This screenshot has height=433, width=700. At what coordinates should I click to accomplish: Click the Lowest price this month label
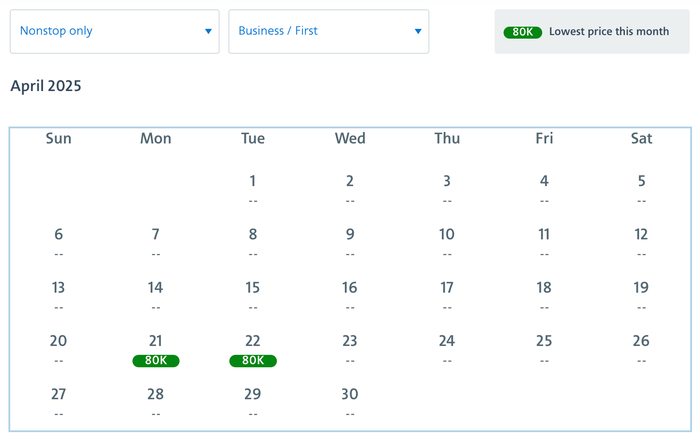point(609,32)
